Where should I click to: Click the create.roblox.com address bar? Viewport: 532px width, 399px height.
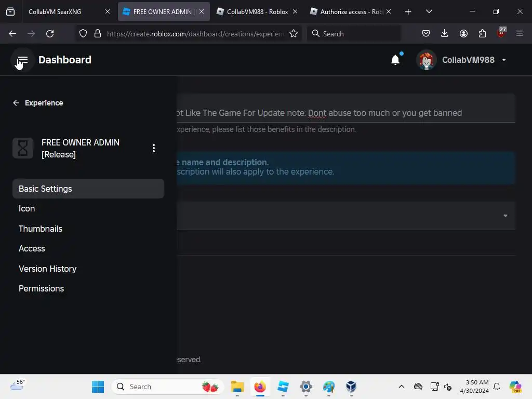click(x=196, y=34)
